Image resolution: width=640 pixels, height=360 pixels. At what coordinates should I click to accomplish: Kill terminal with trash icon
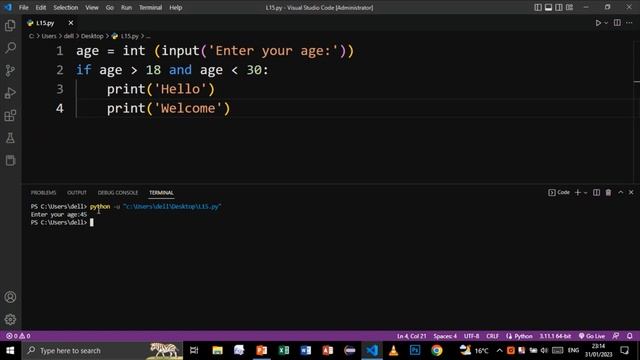(608, 192)
